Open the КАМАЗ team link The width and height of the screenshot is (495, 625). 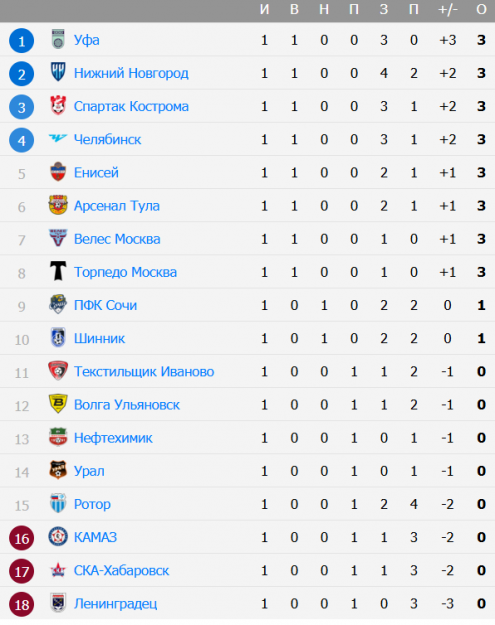coord(95,537)
